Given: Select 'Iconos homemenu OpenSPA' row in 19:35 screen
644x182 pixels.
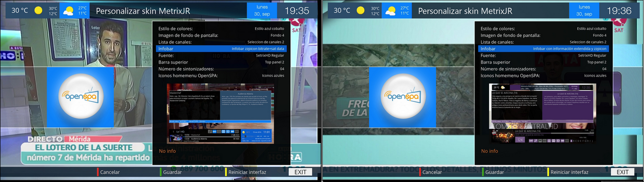Looking at the screenshot, I should click(x=222, y=76).
